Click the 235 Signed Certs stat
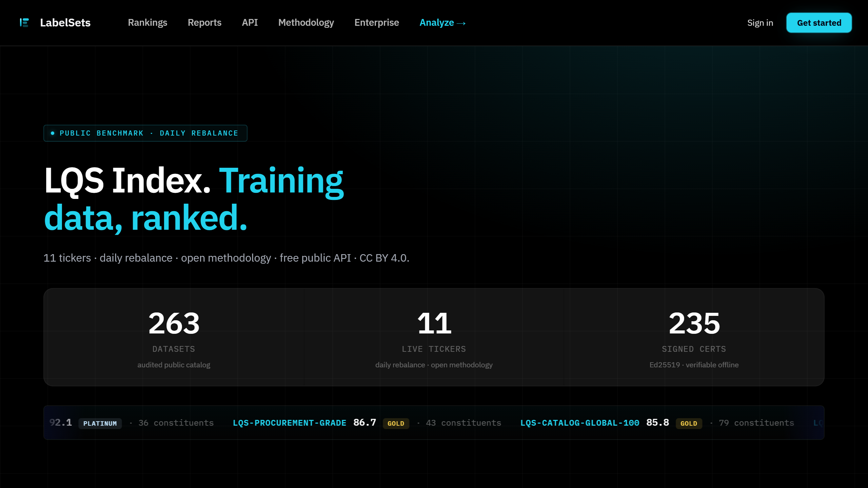Screen dimensions: 868x488 pos(694,337)
